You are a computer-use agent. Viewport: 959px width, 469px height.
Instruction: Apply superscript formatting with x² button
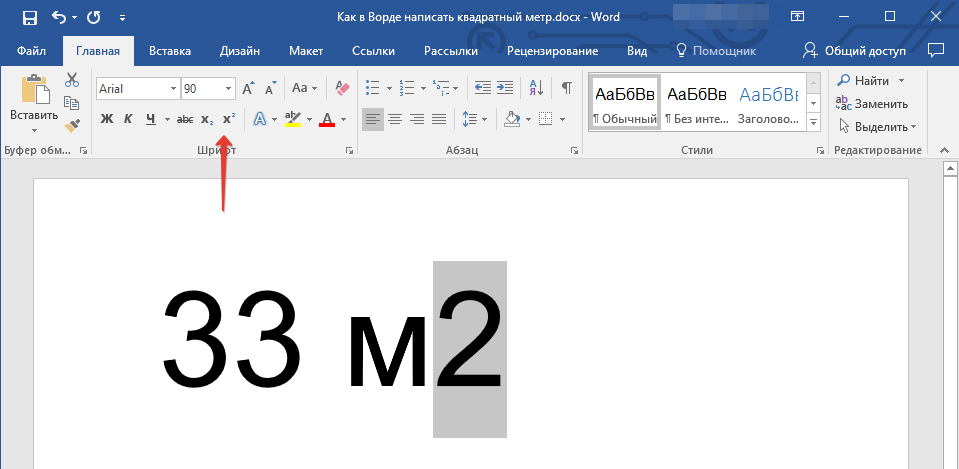click(229, 119)
